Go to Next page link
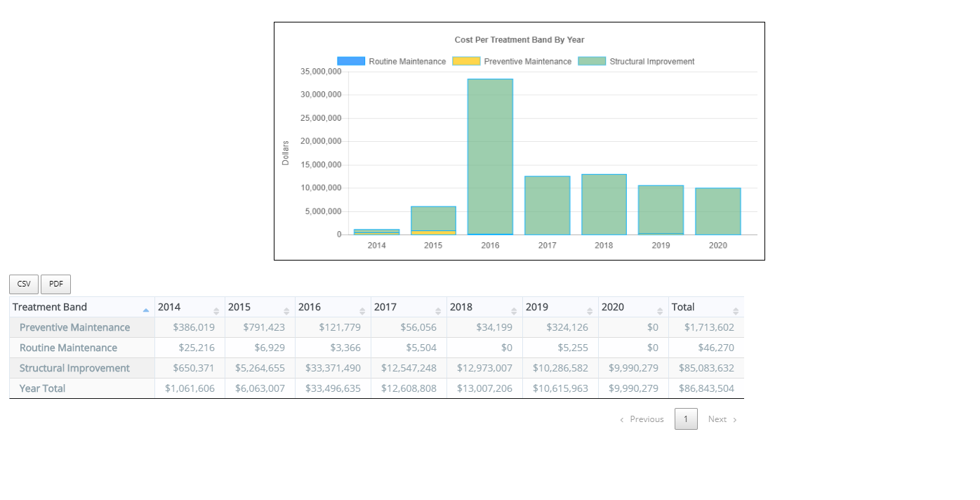Viewport: 980px width, 500px height. pyautogui.click(x=722, y=419)
